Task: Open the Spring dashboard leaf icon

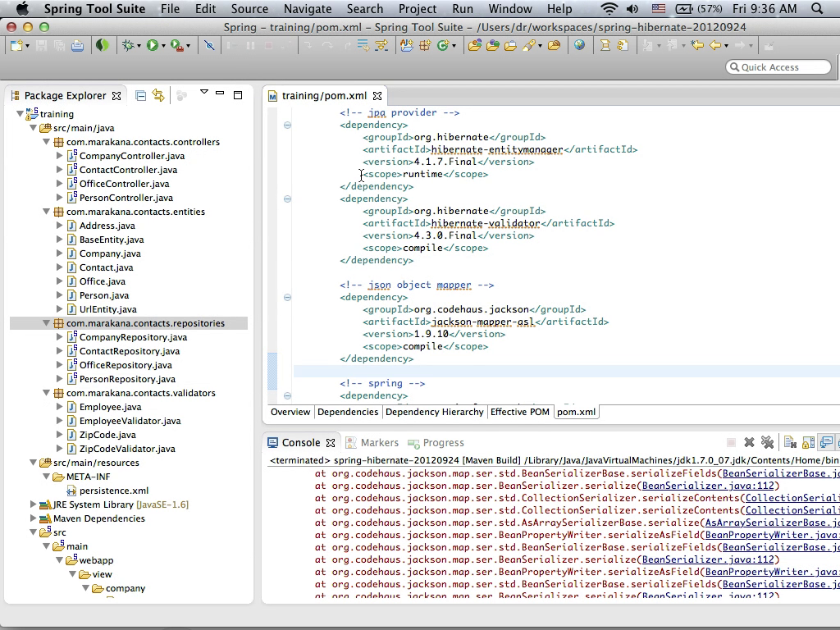Action: tap(102, 46)
